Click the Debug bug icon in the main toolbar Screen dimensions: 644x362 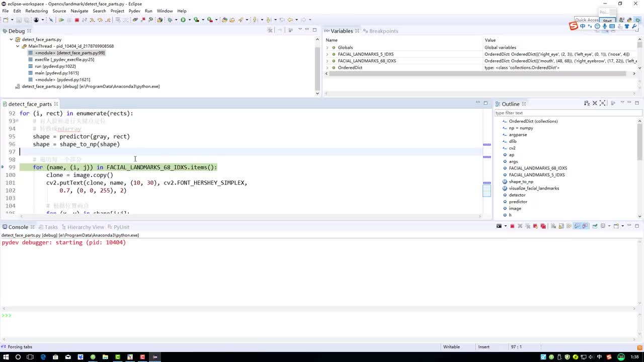[170, 20]
